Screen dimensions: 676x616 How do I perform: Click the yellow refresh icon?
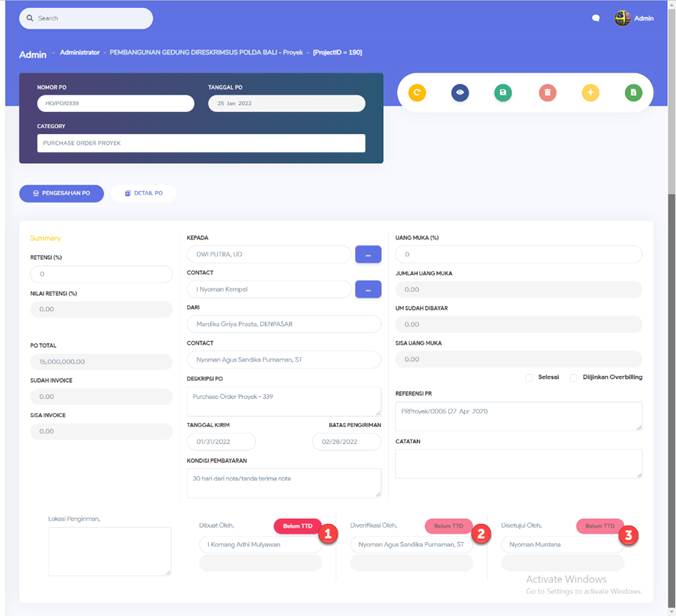416,92
